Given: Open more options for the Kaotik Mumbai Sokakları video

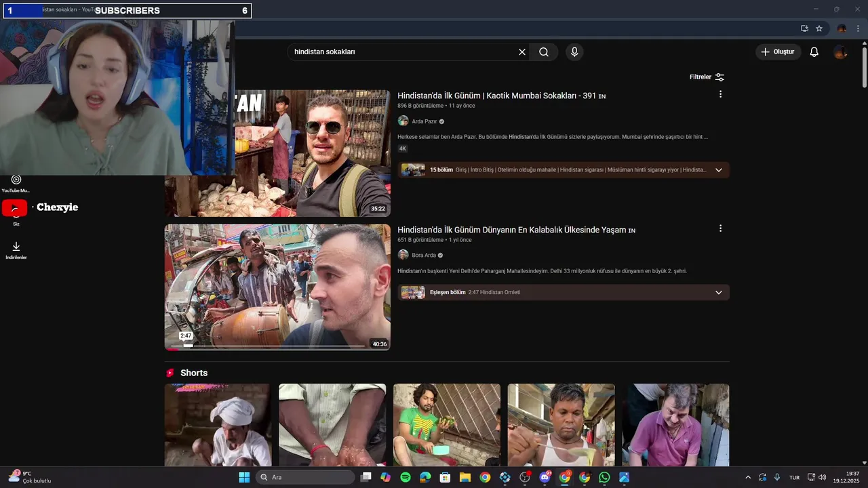Looking at the screenshot, I should (x=720, y=94).
